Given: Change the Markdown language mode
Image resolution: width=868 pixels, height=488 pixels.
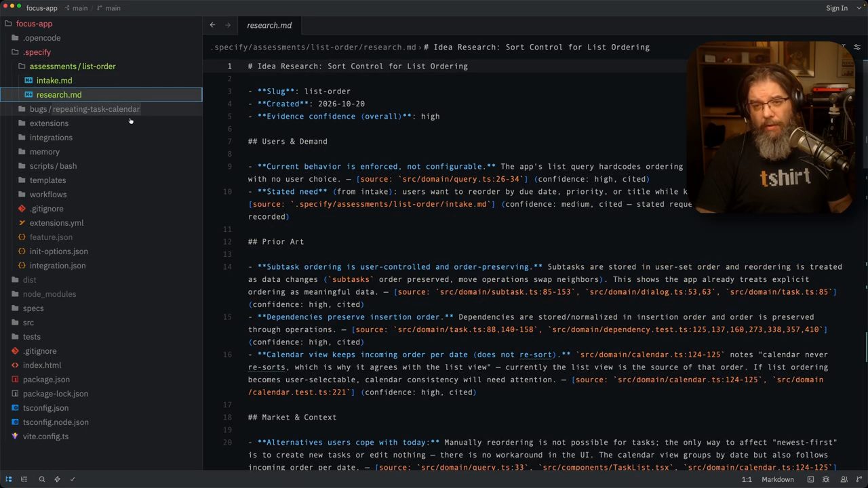Looking at the screenshot, I should click(x=778, y=479).
